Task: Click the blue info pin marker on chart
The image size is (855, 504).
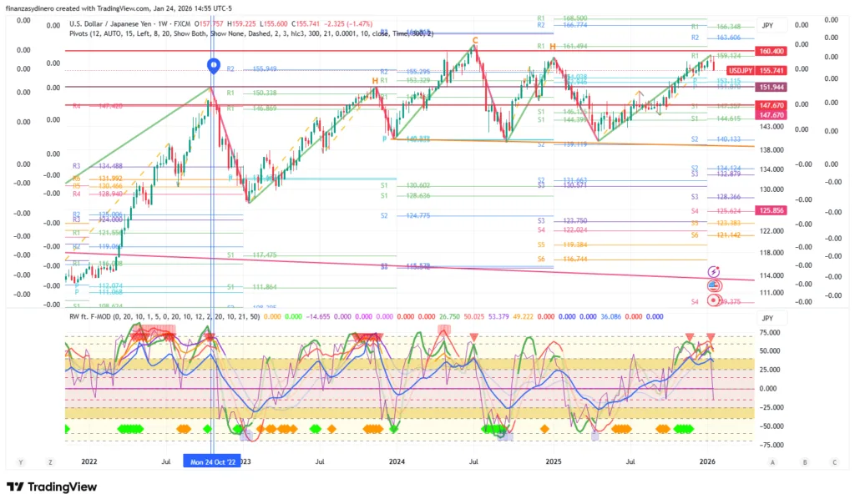Action: click(x=213, y=64)
